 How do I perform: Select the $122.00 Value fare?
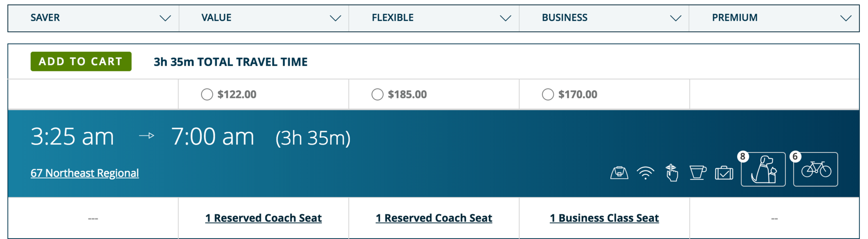pos(207,94)
